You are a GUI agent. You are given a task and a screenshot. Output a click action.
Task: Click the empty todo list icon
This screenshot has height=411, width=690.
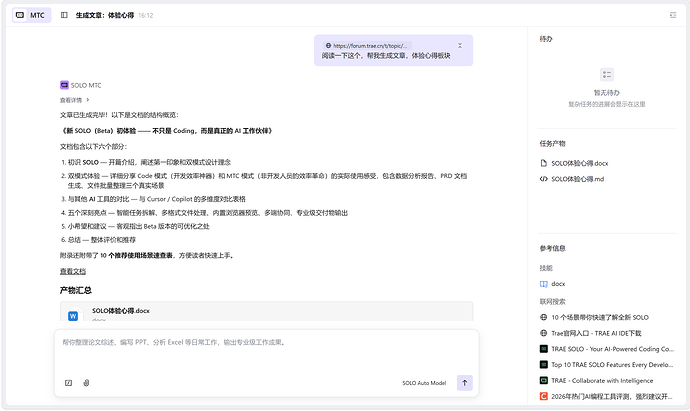[x=607, y=74]
